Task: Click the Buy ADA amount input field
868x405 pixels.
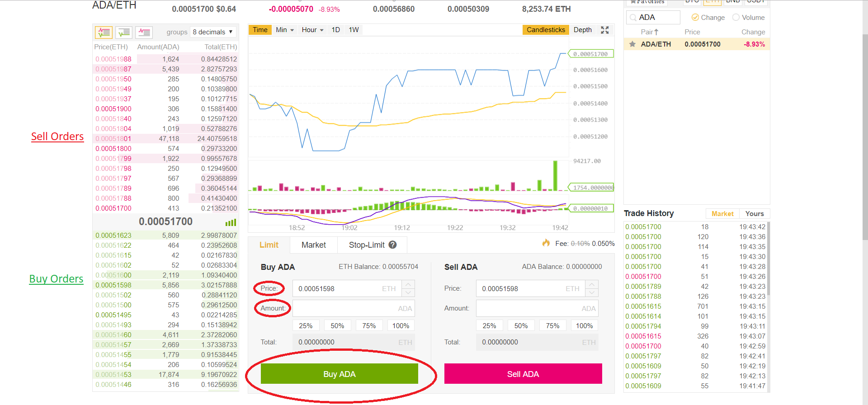Action: (x=354, y=308)
